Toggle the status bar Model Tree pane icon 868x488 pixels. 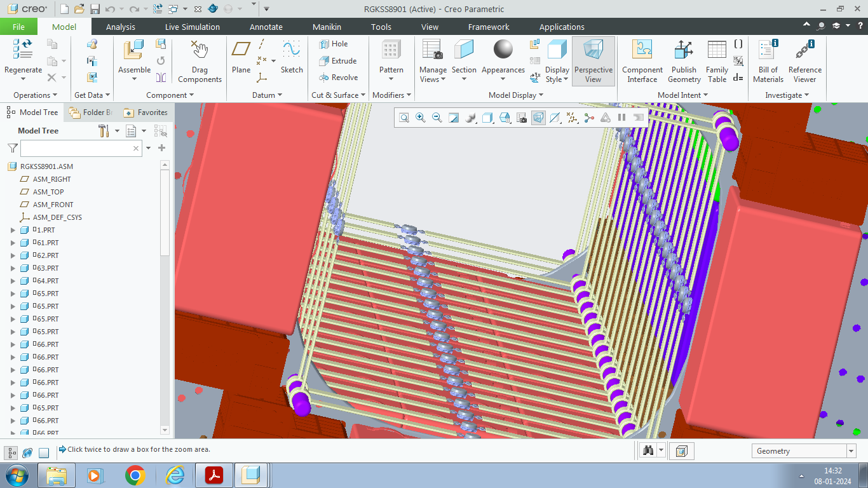11,453
